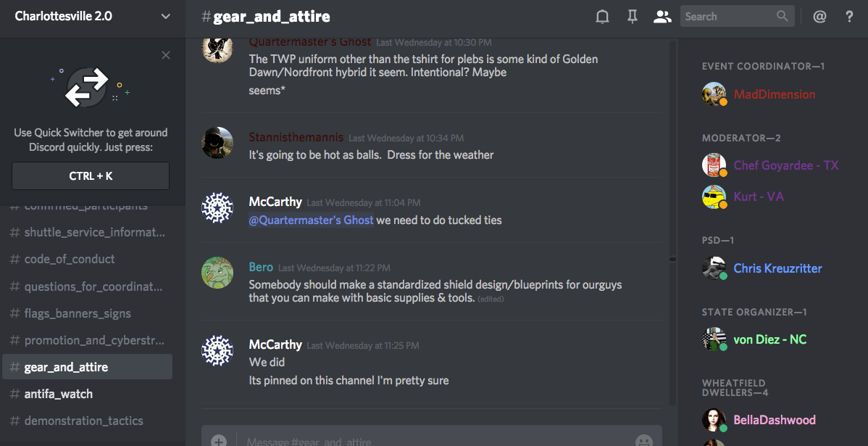Focus the Search input field

click(x=728, y=17)
